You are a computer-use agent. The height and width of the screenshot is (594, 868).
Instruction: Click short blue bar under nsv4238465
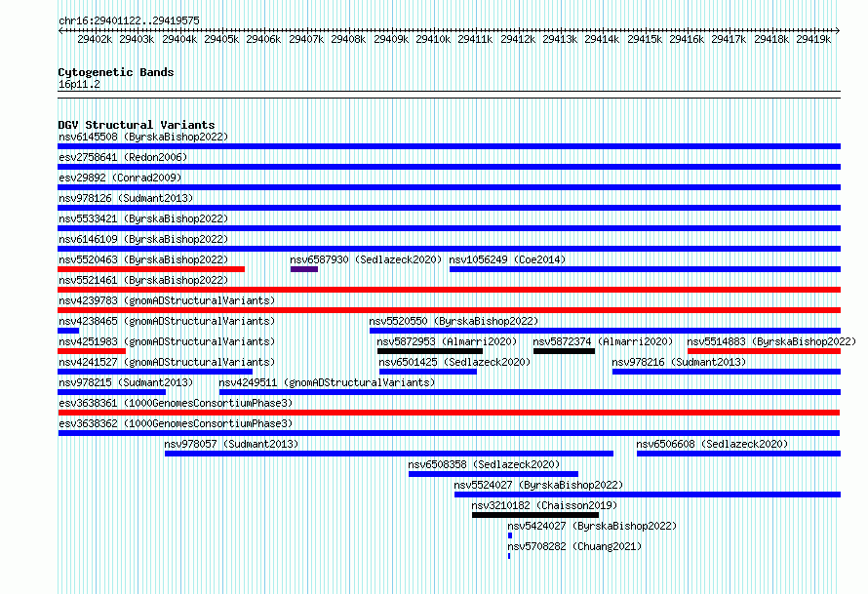[68, 331]
